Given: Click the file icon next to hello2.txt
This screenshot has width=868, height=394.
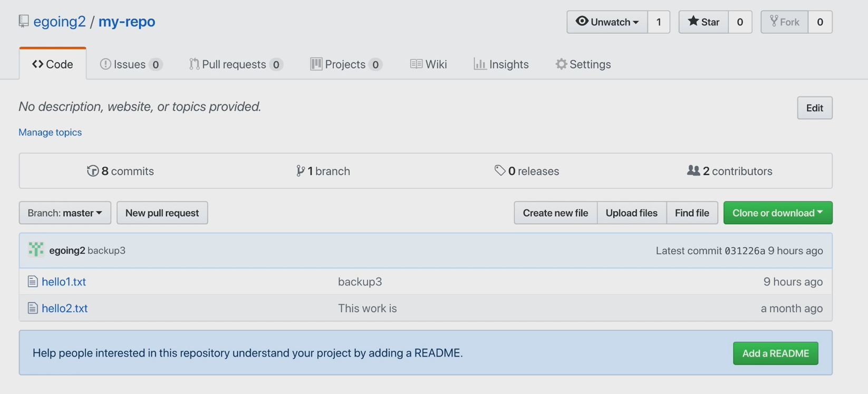Looking at the screenshot, I should [x=33, y=308].
